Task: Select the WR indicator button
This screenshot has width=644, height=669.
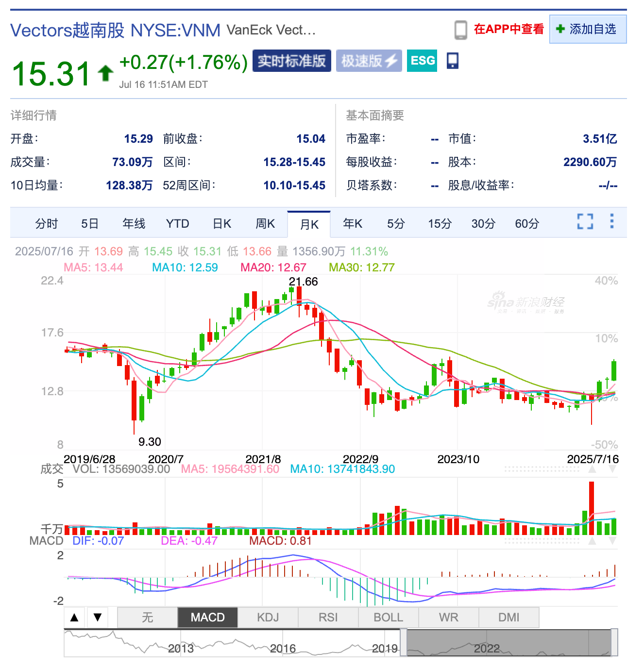Action: [449, 617]
